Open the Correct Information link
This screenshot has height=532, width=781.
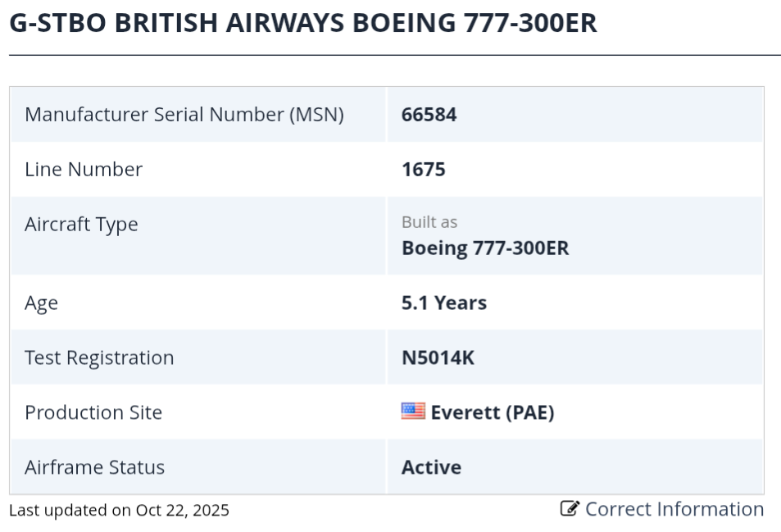coord(674,509)
